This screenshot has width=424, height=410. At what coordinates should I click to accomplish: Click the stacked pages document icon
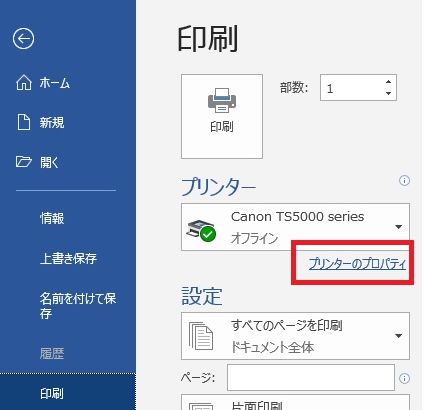pyautogui.click(x=201, y=336)
